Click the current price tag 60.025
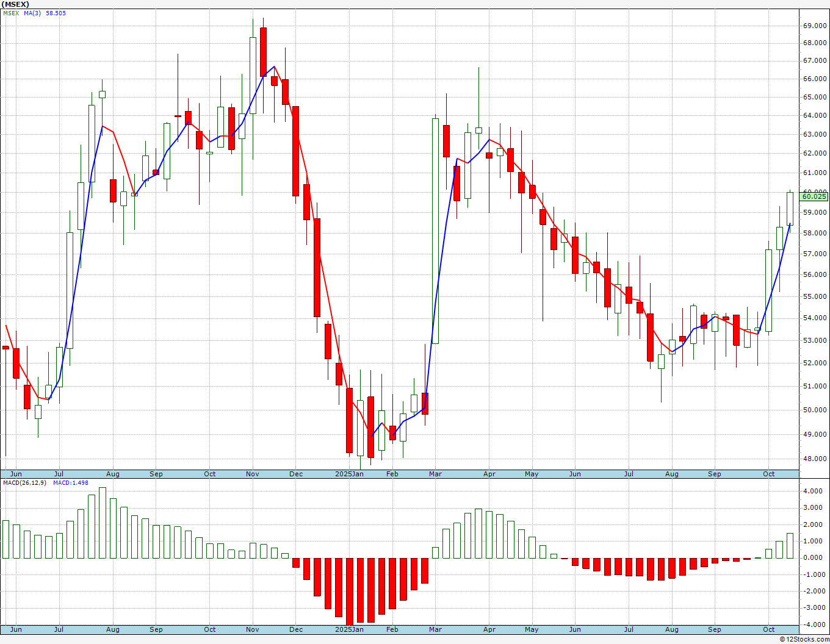 pos(815,196)
